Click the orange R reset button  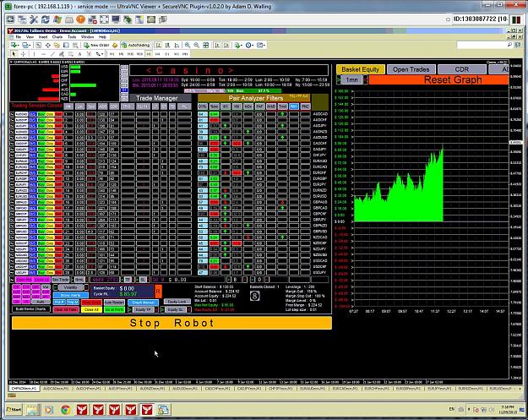click(158, 291)
